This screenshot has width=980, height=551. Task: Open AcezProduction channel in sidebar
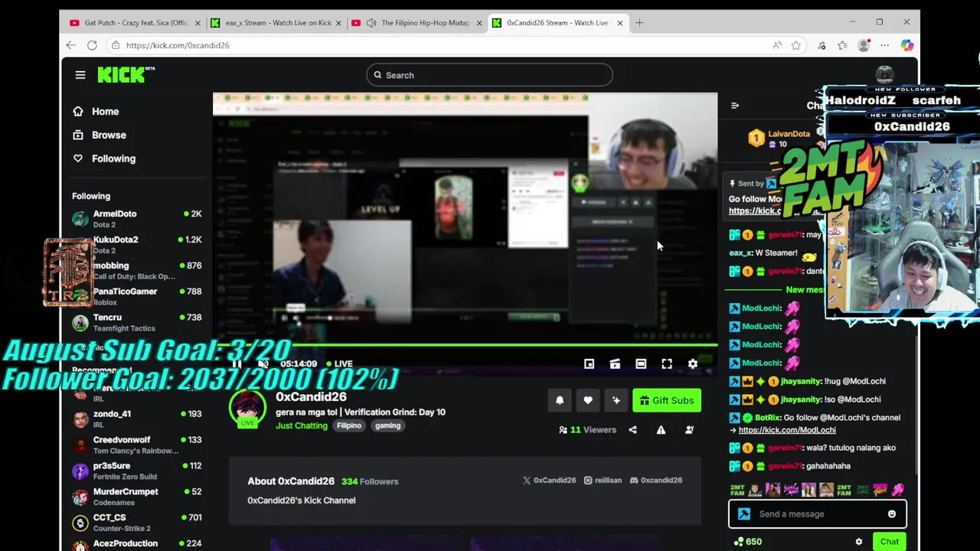tap(137, 545)
